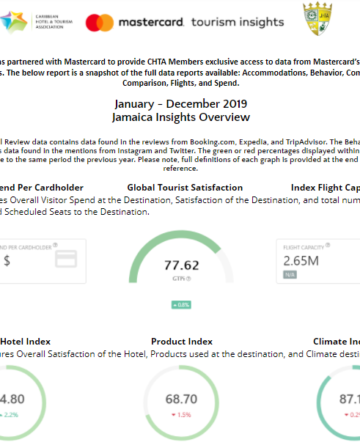Click the Product Index heading

pyautogui.click(x=182, y=342)
